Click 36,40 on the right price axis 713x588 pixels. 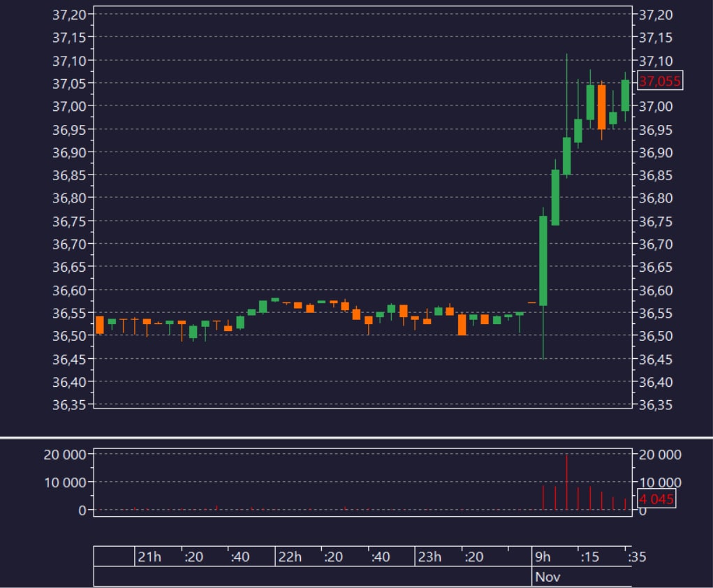pyautogui.click(x=656, y=382)
